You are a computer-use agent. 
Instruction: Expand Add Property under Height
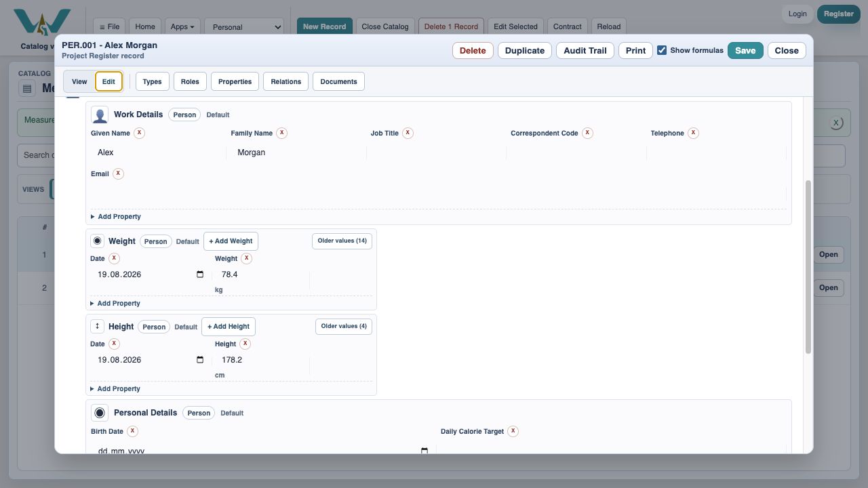point(115,389)
